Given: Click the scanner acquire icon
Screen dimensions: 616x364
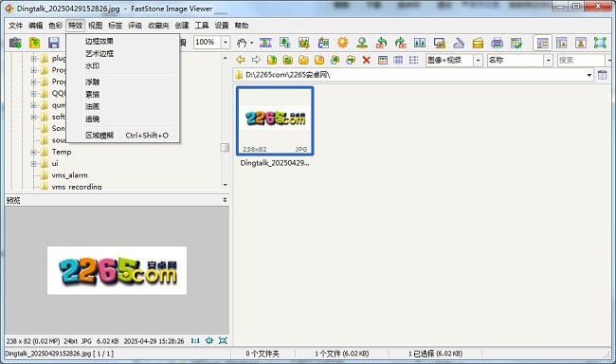Looking at the screenshot, I should coord(459,43).
